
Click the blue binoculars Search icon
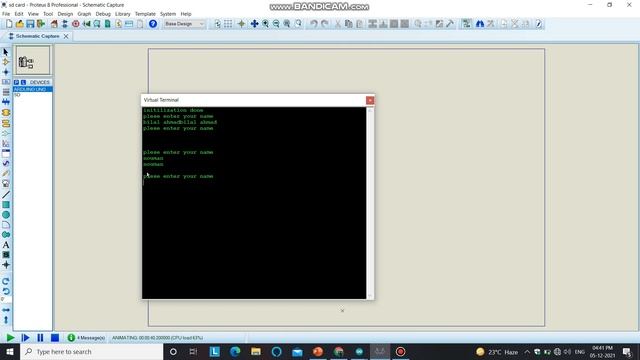(480, 24)
